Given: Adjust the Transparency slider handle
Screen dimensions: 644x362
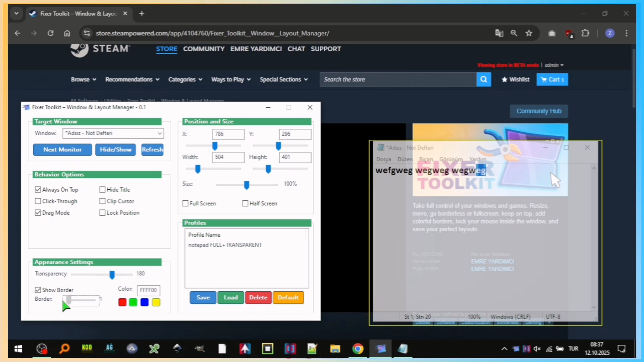Looking at the screenshot, I should [112, 275].
